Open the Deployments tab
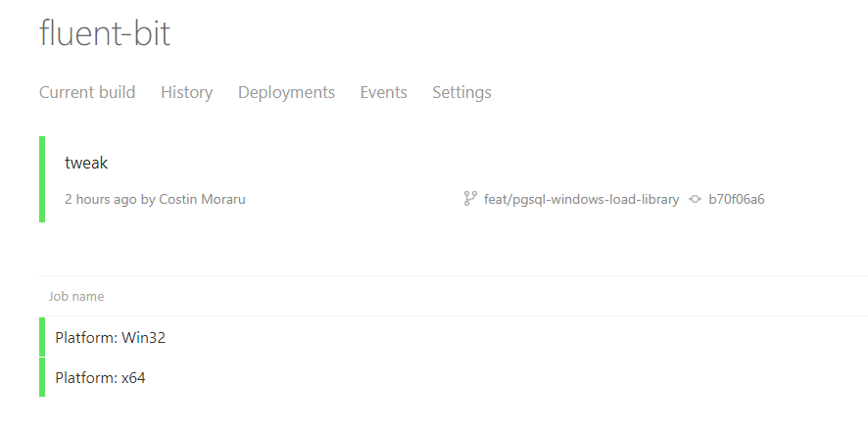 [286, 92]
